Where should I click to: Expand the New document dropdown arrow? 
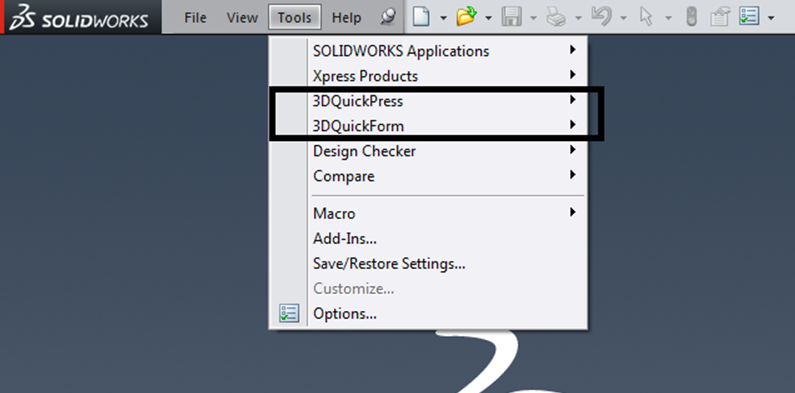click(443, 18)
